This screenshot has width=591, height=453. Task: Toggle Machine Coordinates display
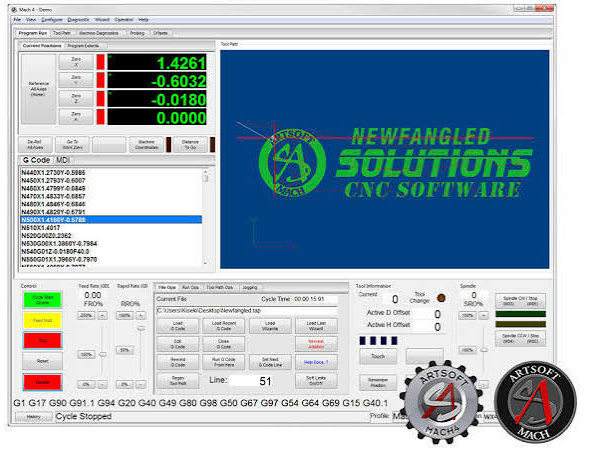[x=146, y=145]
